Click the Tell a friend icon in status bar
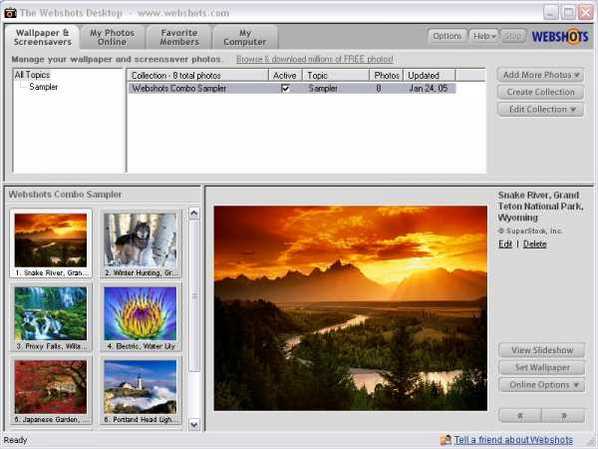 445,440
